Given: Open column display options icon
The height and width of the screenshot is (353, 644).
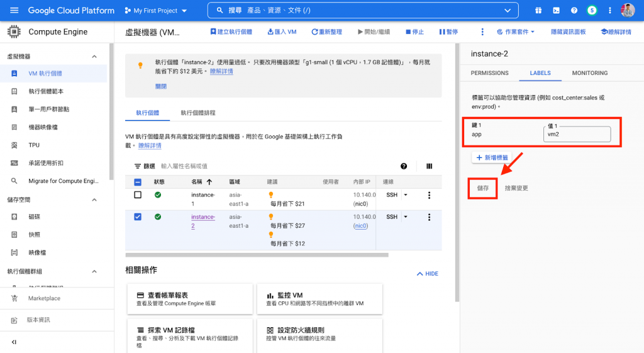Looking at the screenshot, I should click(429, 166).
